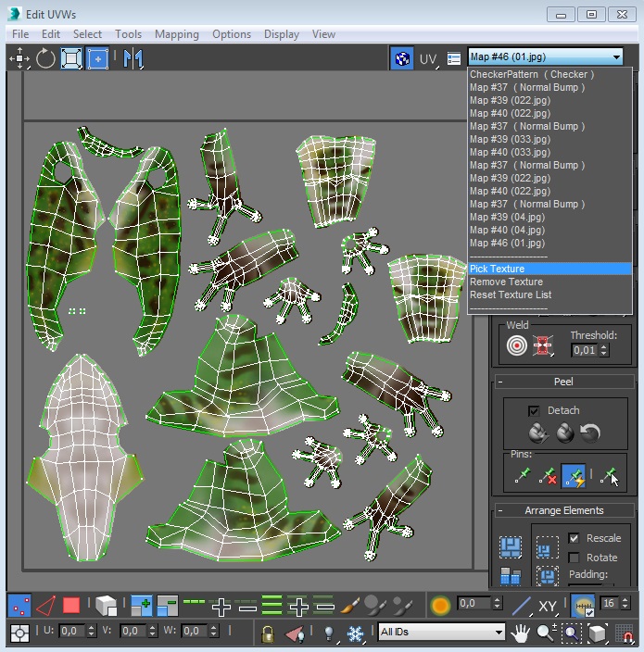Enable the Rotate checkbox

(x=574, y=558)
